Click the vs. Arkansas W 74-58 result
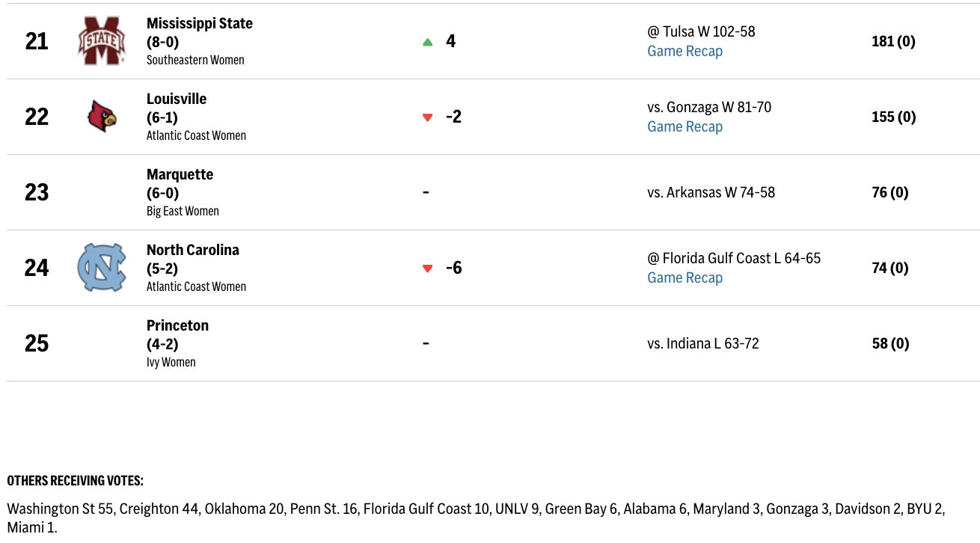The image size is (980, 543). [x=711, y=192]
